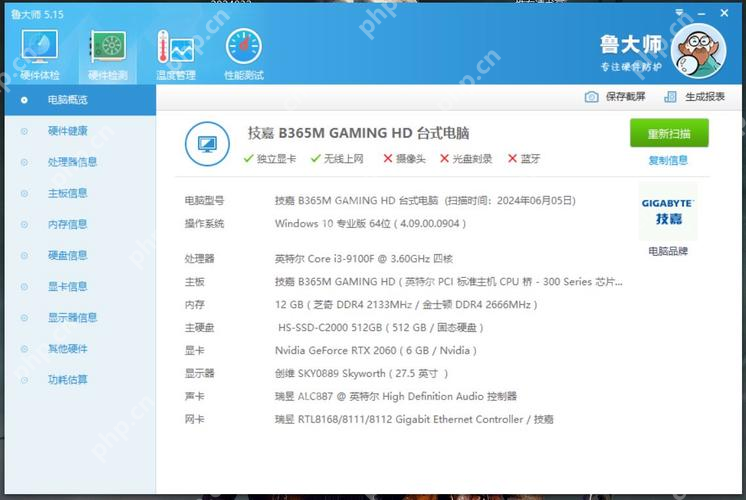The width and height of the screenshot is (746, 500).
Task: Click the HS-SSD-C2000 512GB disk value
Action: [381, 328]
